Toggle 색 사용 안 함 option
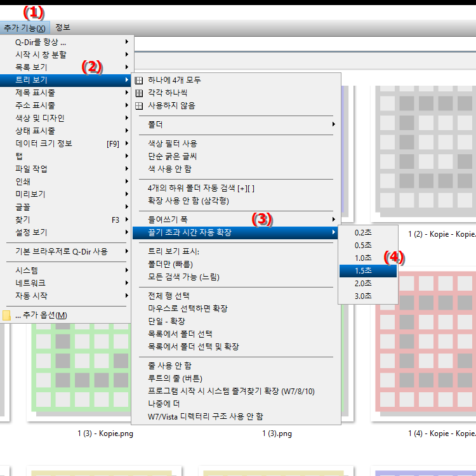 coord(235,169)
